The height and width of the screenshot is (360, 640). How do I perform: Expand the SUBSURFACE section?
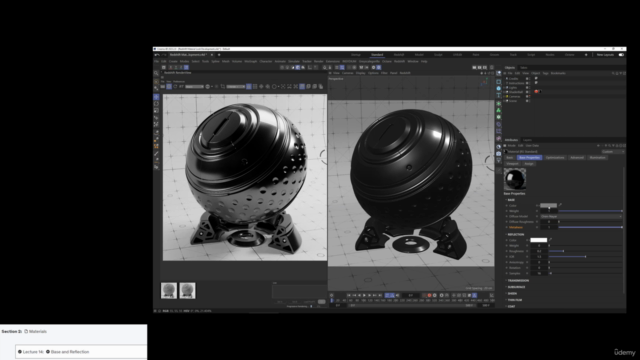(x=516, y=287)
